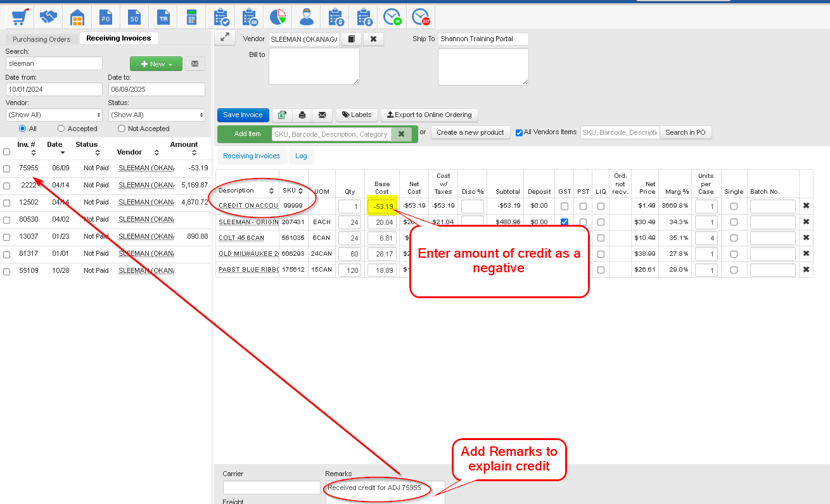The image size is (830, 504).
Task: Toggle GST checkbox on CREDIT ON ACCOUNT row
Action: click(565, 206)
